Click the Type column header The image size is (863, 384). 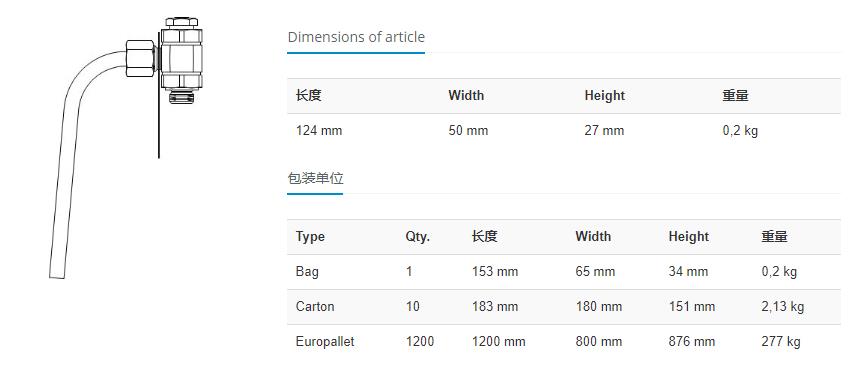pyautogui.click(x=310, y=237)
